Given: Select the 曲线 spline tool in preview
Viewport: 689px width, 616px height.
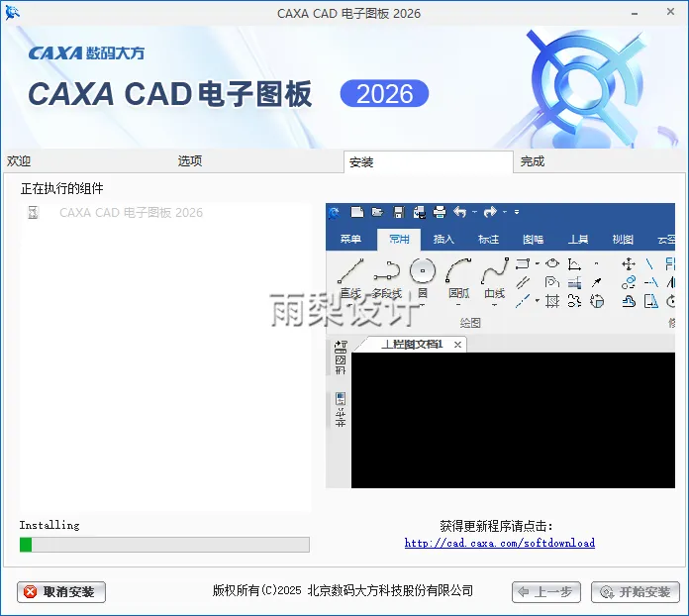Looking at the screenshot, I should click(x=494, y=278).
